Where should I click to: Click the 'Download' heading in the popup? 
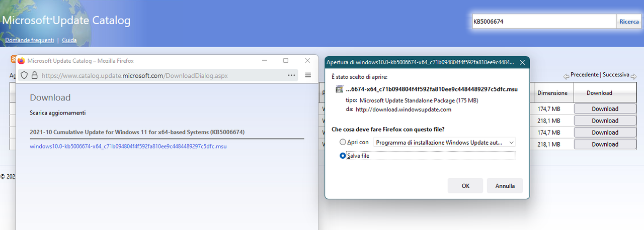click(x=50, y=97)
